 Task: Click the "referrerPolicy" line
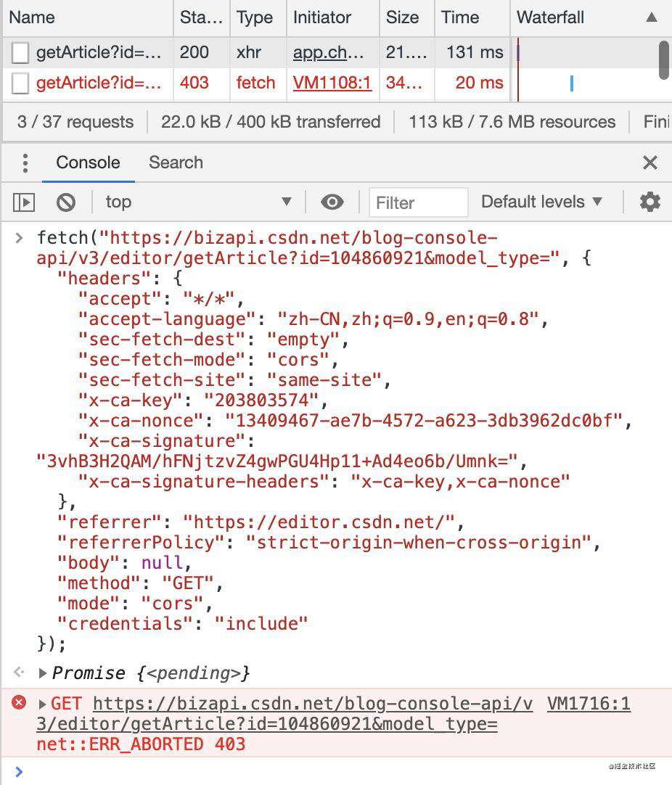329,543
